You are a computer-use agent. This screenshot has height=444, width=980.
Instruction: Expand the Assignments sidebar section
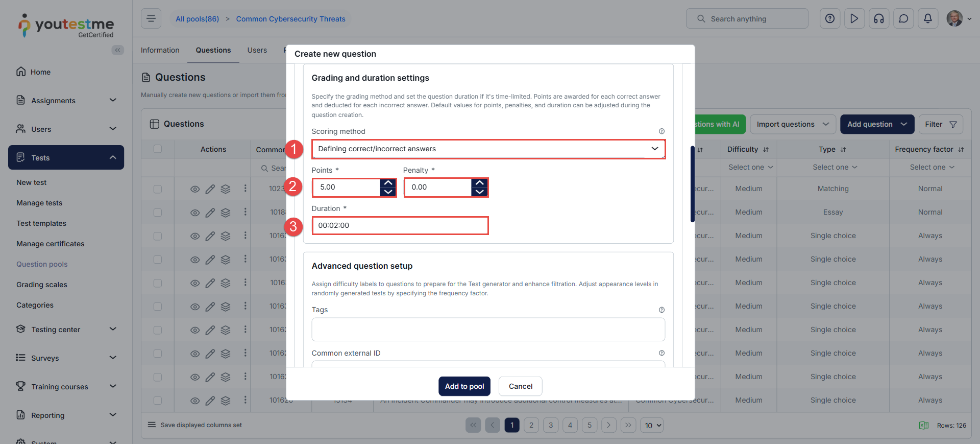tap(66, 101)
